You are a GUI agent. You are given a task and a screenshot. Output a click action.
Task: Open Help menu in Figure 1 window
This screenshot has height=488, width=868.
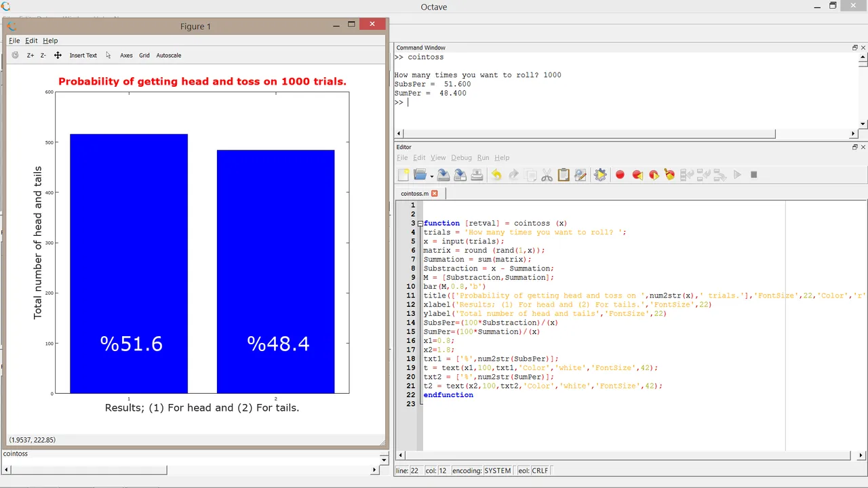coord(50,41)
